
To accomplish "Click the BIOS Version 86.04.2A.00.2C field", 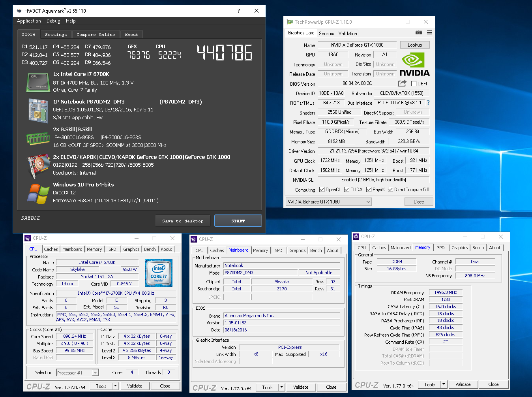I will click(x=357, y=83).
